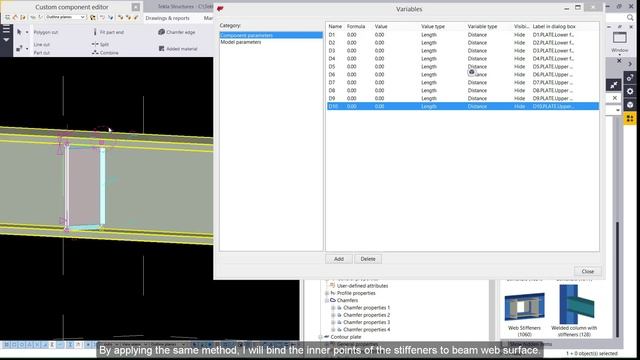The width and height of the screenshot is (640, 360).
Task: Close the Variables dialog with Close button
Action: (x=588, y=271)
